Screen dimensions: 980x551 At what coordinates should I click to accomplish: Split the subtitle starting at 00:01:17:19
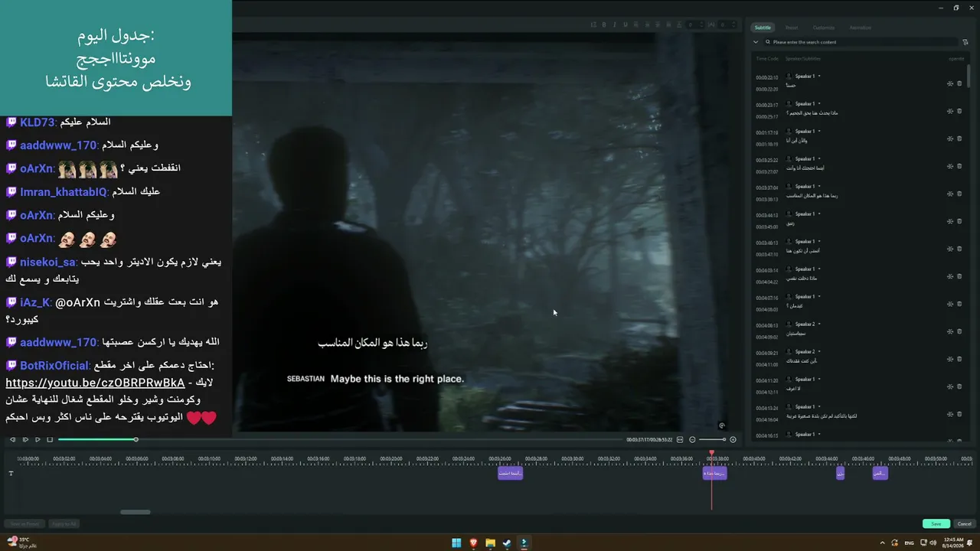tap(950, 139)
